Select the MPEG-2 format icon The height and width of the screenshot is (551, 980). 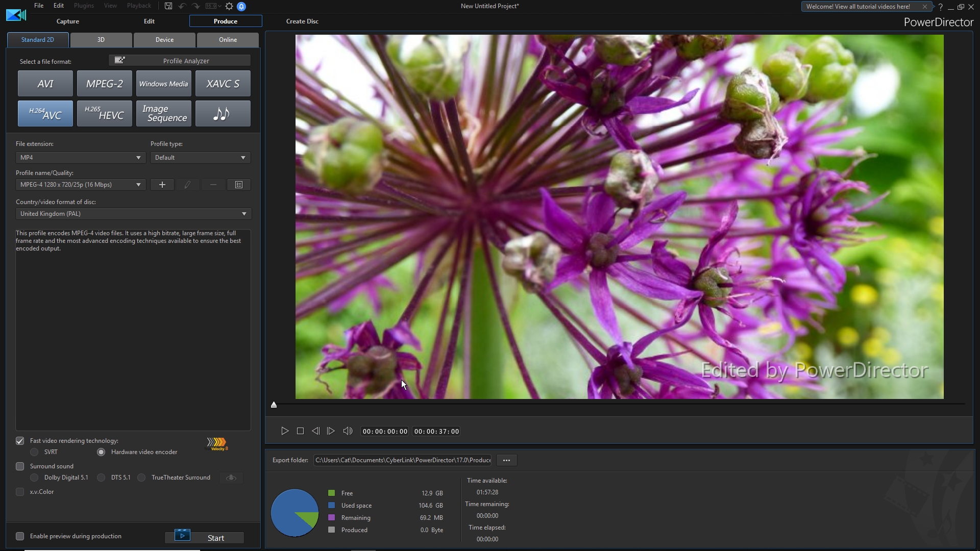pos(104,84)
